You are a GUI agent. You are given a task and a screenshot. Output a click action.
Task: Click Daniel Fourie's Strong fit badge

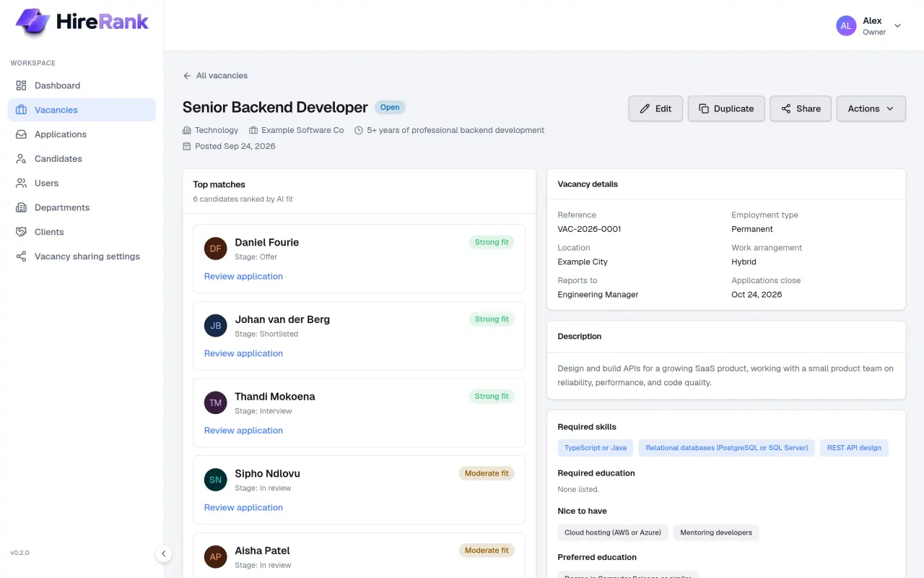[492, 242]
